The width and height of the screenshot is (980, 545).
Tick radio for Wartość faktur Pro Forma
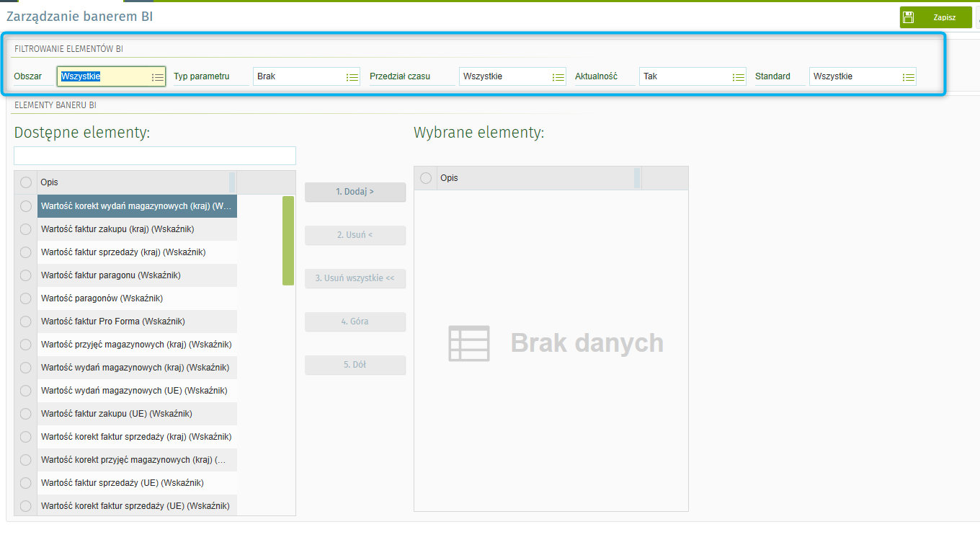pyautogui.click(x=26, y=322)
